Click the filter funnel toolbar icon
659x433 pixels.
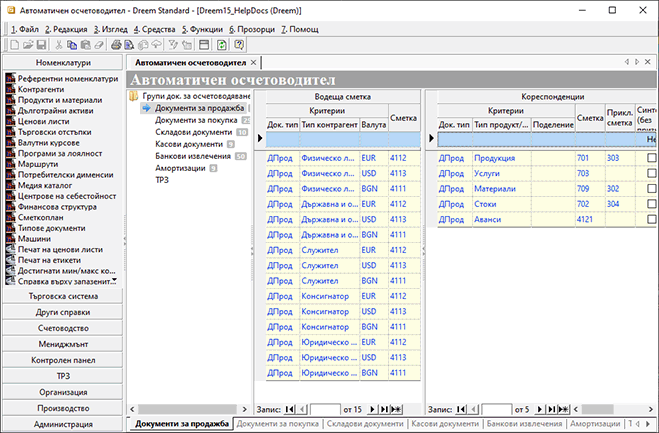pos(173,45)
